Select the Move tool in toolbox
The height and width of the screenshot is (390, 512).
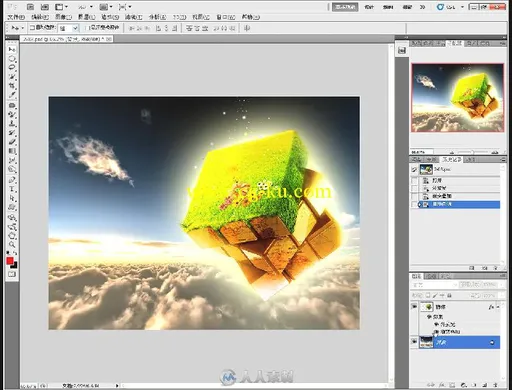click(x=12, y=49)
